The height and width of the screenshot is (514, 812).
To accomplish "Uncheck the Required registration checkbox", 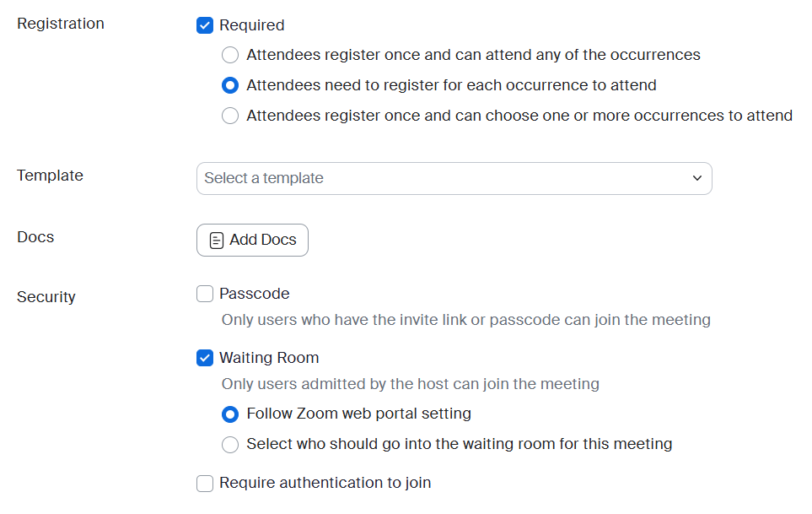I will 205,25.
